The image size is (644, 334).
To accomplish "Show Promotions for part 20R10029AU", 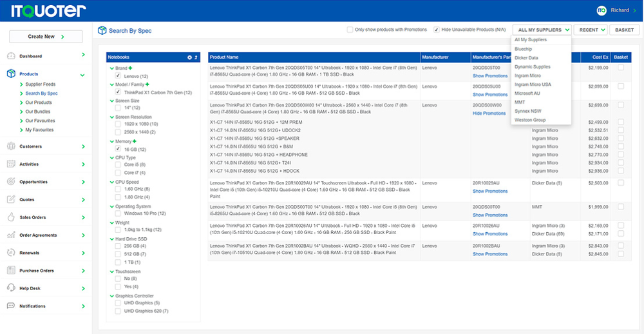I will pyautogui.click(x=490, y=192).
